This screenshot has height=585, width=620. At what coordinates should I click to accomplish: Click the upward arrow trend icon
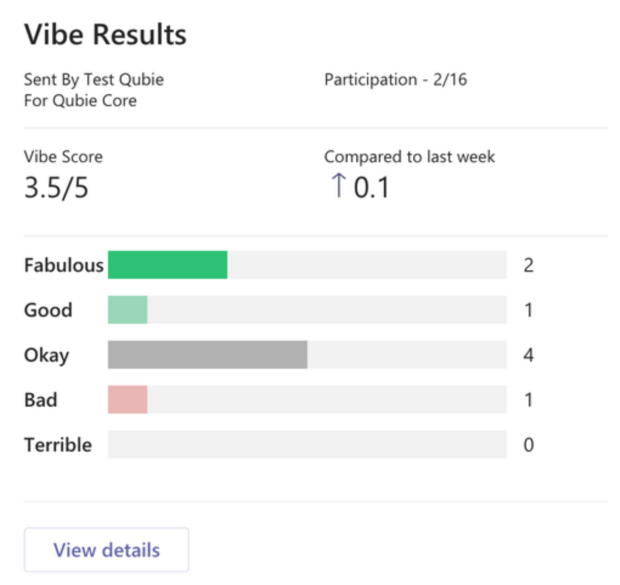(x=338, y=185)
